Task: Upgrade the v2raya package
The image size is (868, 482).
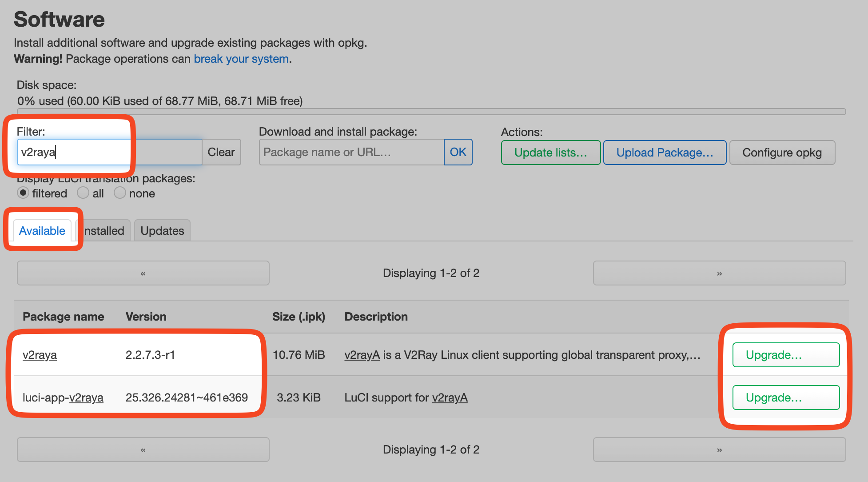Action: (786, 355)
